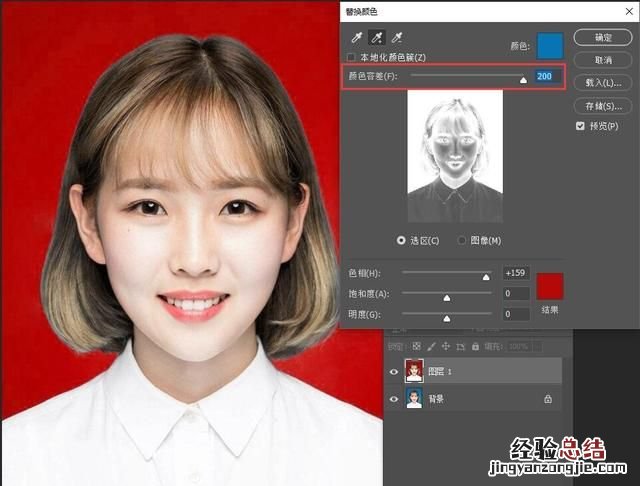Cancel with the 取消 button
Screen dimensions: 640x486
pos(603,60)
